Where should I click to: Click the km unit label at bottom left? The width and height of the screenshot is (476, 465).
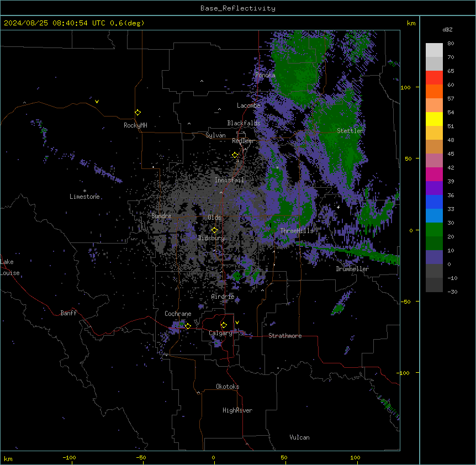coord(8,458)
